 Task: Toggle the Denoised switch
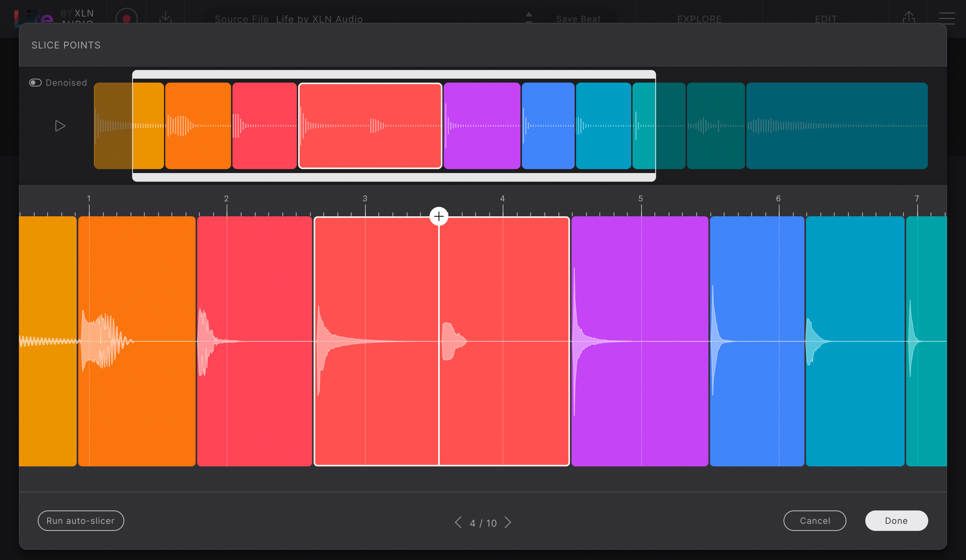tap(35, 83)
